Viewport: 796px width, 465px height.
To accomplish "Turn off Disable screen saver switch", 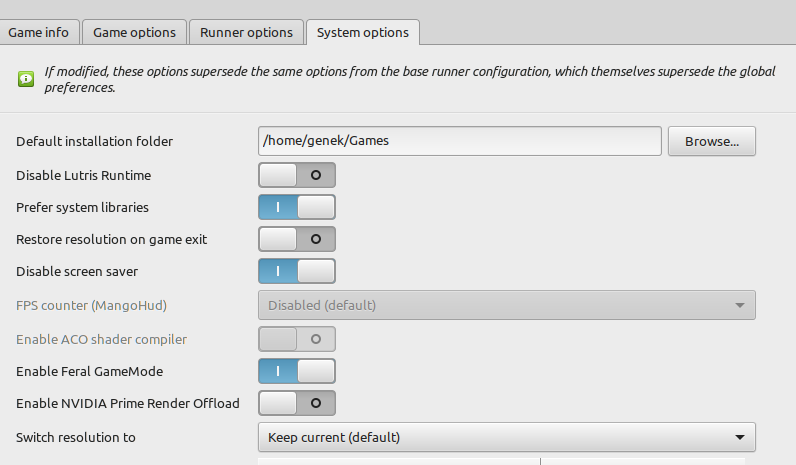I will (297, 271).
